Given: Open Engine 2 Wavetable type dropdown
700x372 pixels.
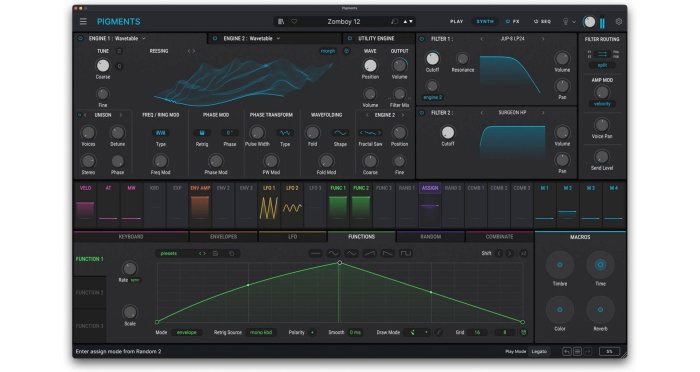Looking at the screenshot, I should coord(252,38).
